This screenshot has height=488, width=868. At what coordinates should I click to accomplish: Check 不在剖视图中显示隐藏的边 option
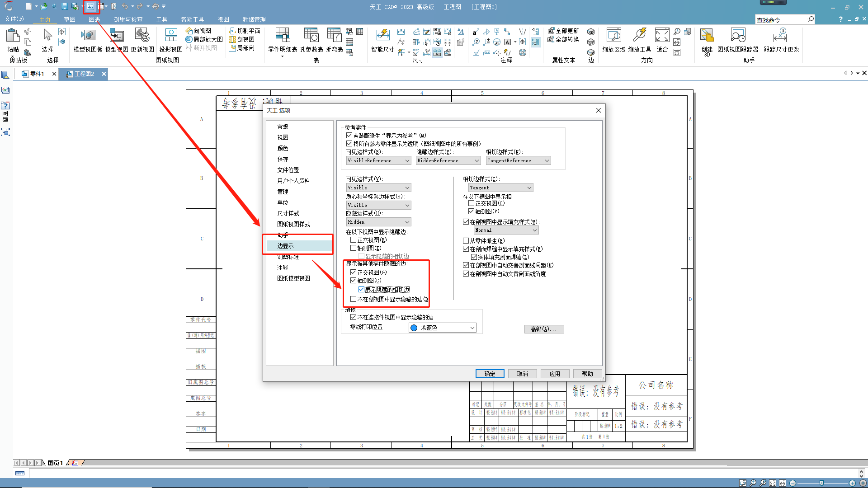tap(354, 299)
